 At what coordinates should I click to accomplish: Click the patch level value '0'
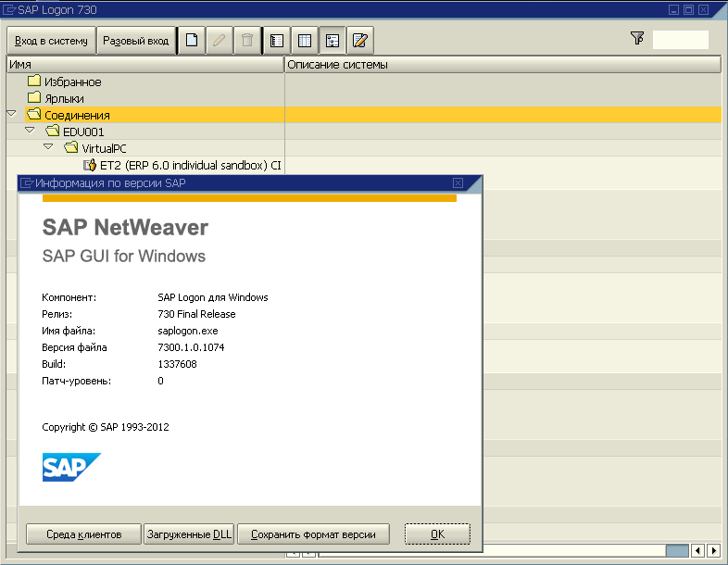[160, 382]
